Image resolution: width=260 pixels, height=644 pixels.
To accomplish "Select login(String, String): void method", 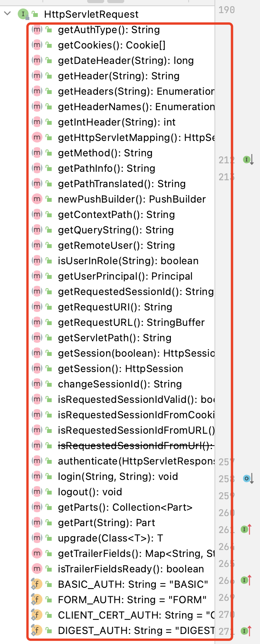I will point(118,476).
